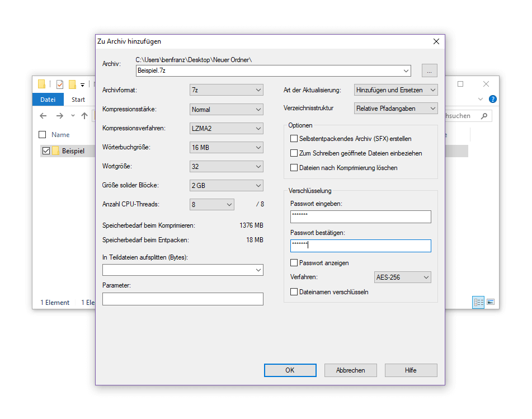Close the Zu Archiv hinzufügen dialog
Viewport: 532px width, 419px height.
pyautogui.click(x=436, y=41)
